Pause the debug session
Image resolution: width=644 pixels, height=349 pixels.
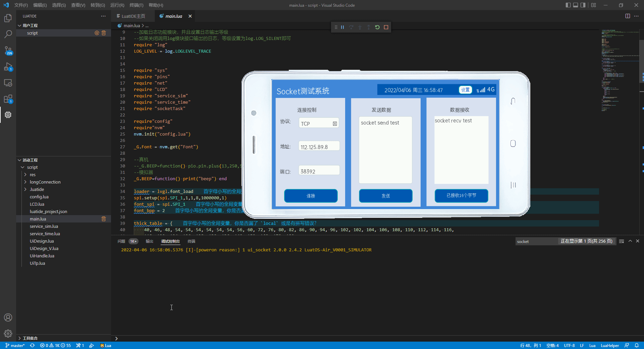click(x=342, y=27)
